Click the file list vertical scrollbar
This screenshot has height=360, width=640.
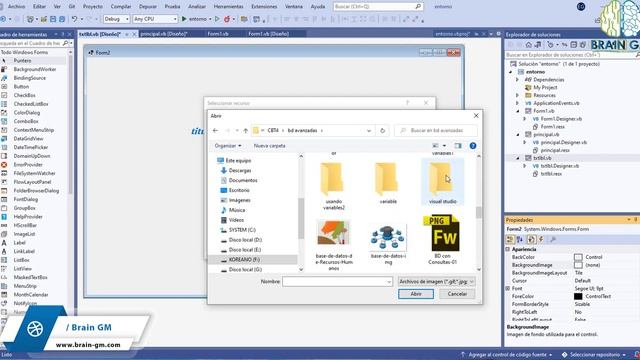coord(479,213)
